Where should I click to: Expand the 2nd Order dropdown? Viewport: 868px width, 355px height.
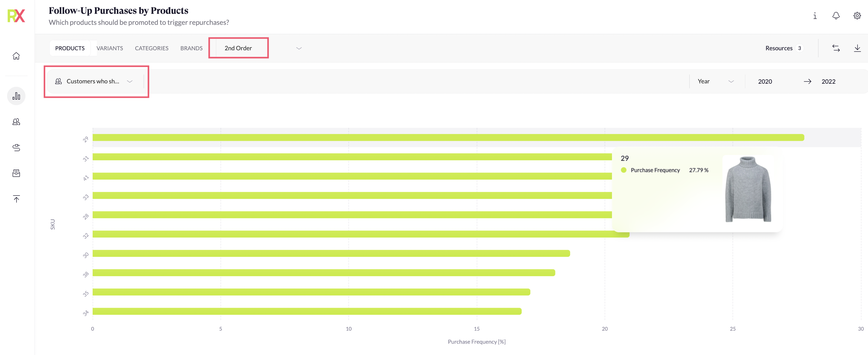[x=259, y=48]
